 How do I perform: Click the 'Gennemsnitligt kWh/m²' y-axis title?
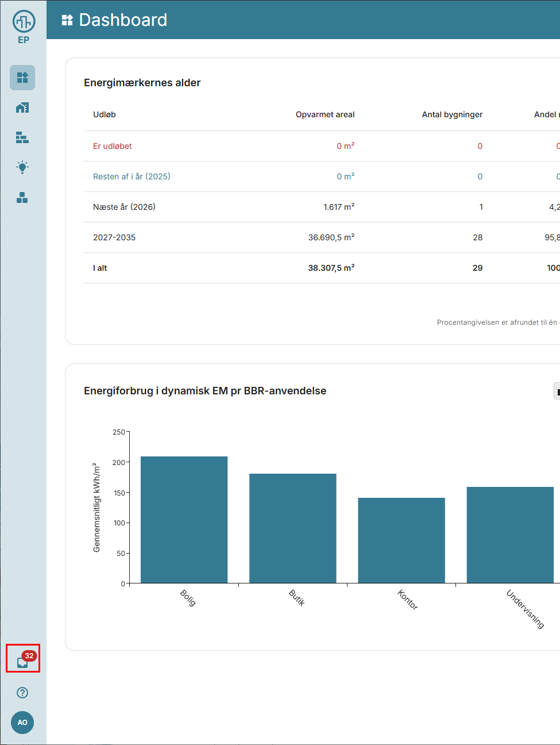coord(96,508)
